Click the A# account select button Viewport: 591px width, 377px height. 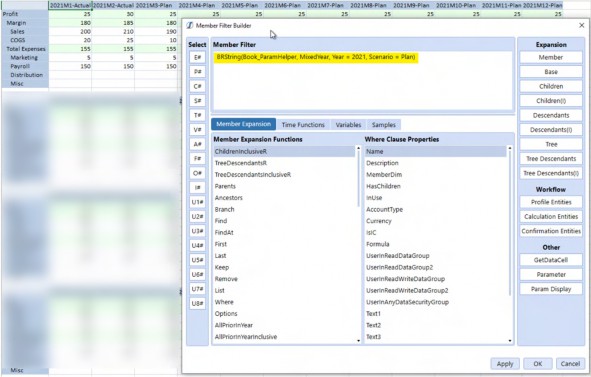[x=198, y=144]
